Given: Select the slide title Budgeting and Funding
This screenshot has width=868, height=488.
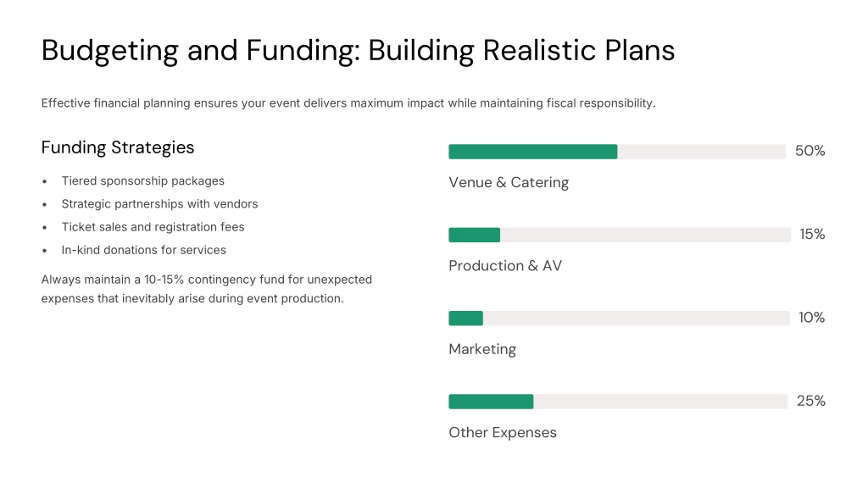Looking at the screenshot, I should pos(358,51).
